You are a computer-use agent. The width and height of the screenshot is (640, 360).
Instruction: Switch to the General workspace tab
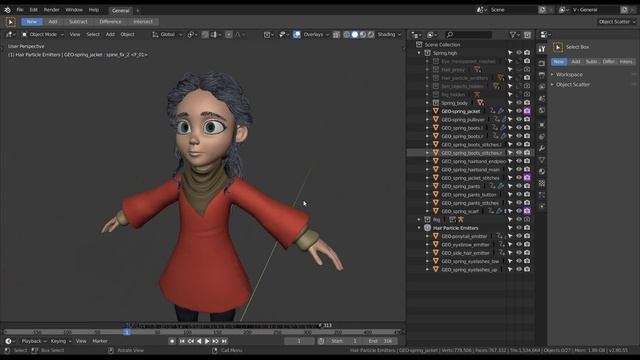(121, 11)
